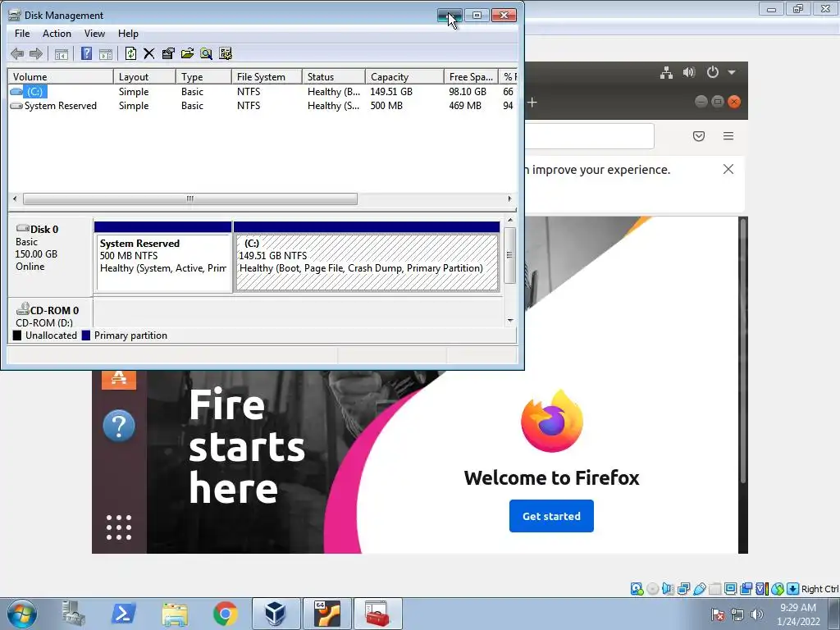Click the Ubuntu network icon in top bar

point(666,72)
